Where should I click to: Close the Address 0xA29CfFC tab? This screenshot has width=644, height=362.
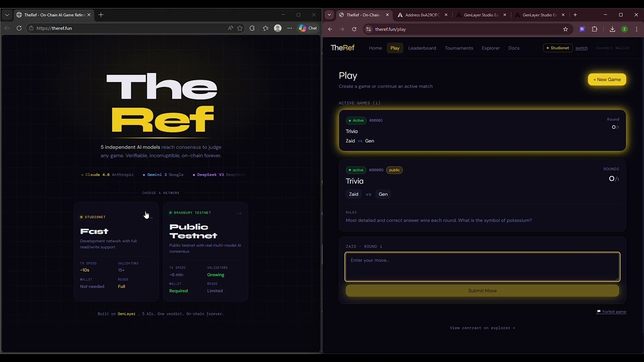coord(446,15)
